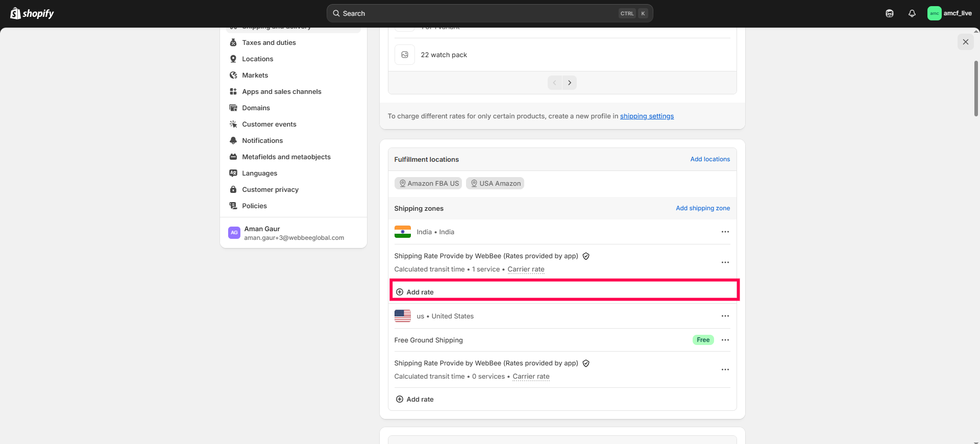Click the Aman Gaur avatar icon
Screen dimensions: 980x444
click(234, 233)
